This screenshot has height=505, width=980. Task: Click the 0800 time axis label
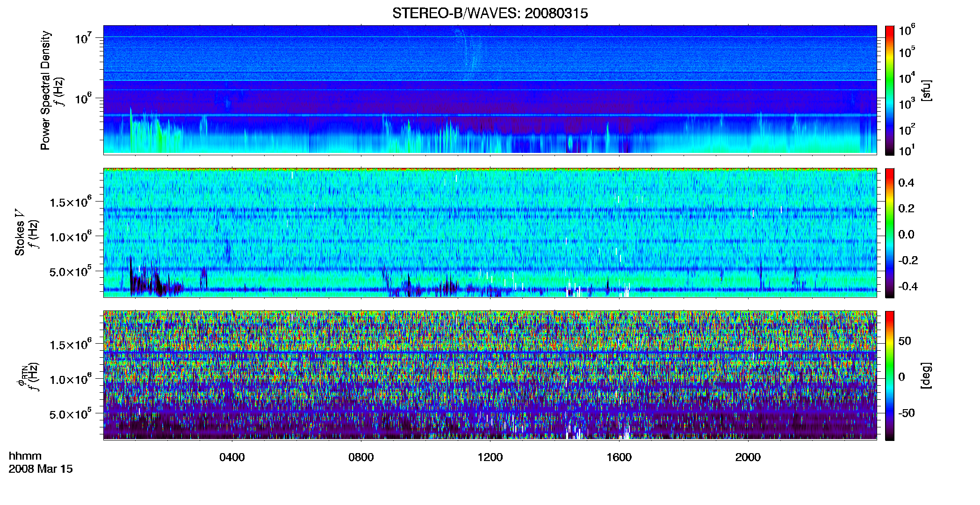tap(361, 457)
